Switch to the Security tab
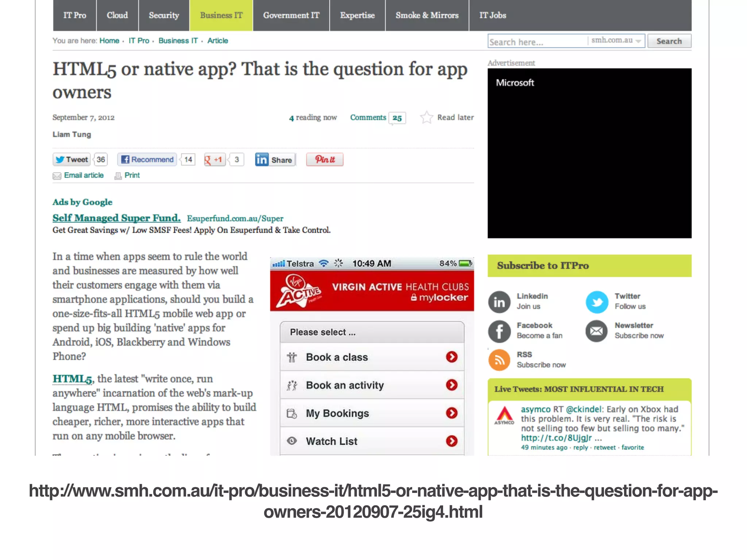Image resolution: width=747 pixels, height=560 pixels. coord(164,15)
